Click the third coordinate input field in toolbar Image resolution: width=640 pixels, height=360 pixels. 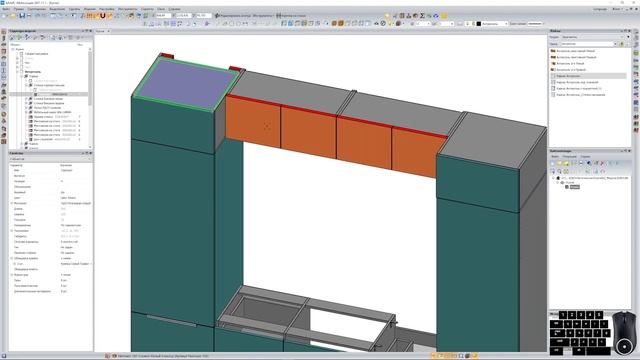click(204, 16)
